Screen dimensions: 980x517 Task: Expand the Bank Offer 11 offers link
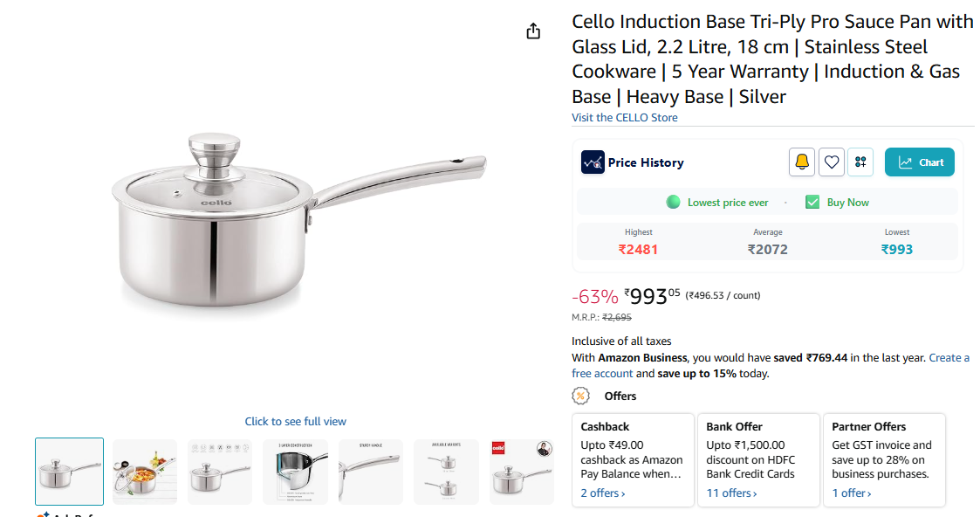click(731, 493)
